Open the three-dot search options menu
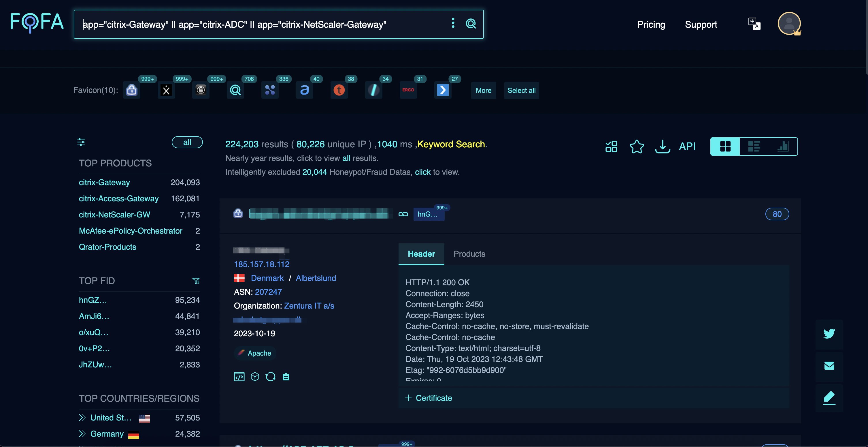868x447 pixels. [453, 23]
